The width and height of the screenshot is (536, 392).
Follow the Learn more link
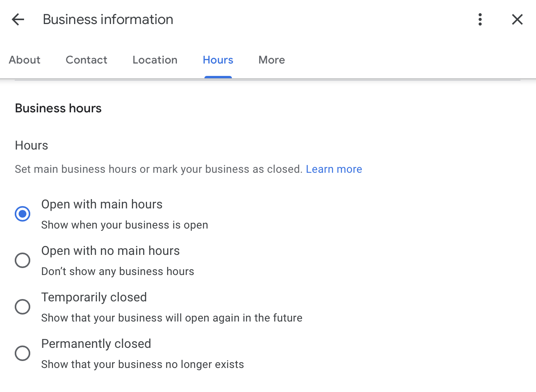(x=334, y=169)
